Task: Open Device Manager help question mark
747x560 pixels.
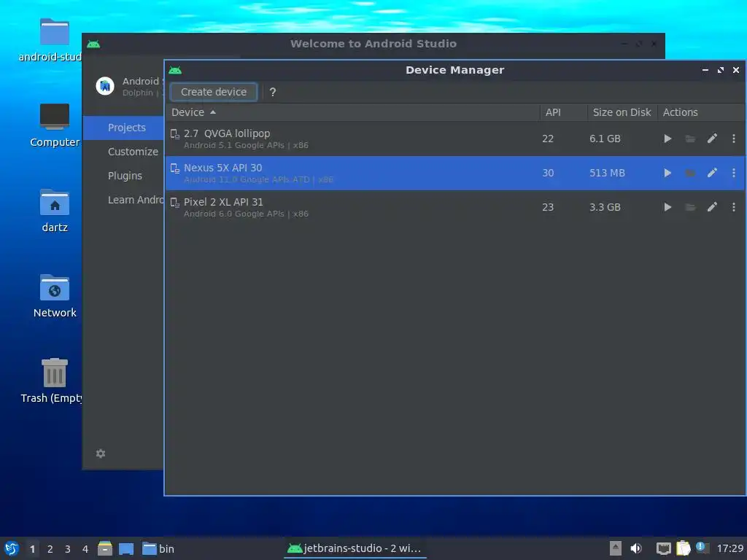Action: 273,92
